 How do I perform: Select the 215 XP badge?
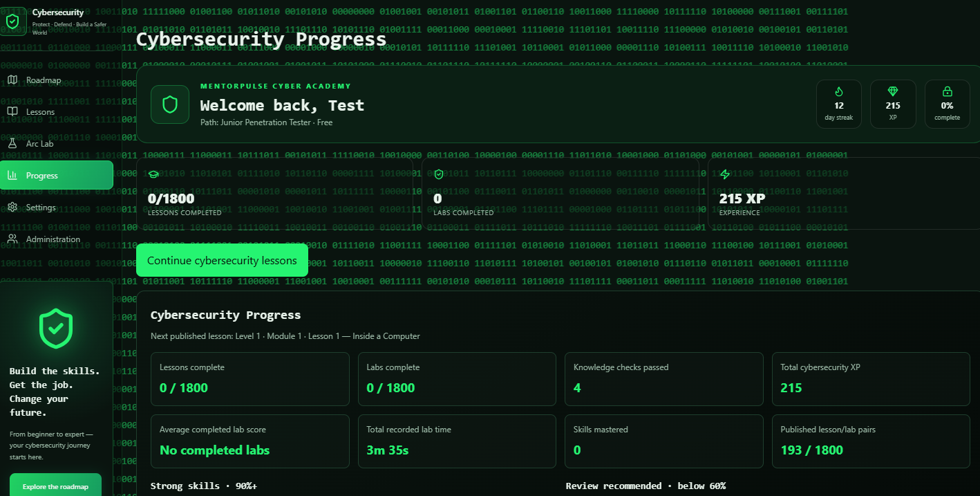point(893,104)
